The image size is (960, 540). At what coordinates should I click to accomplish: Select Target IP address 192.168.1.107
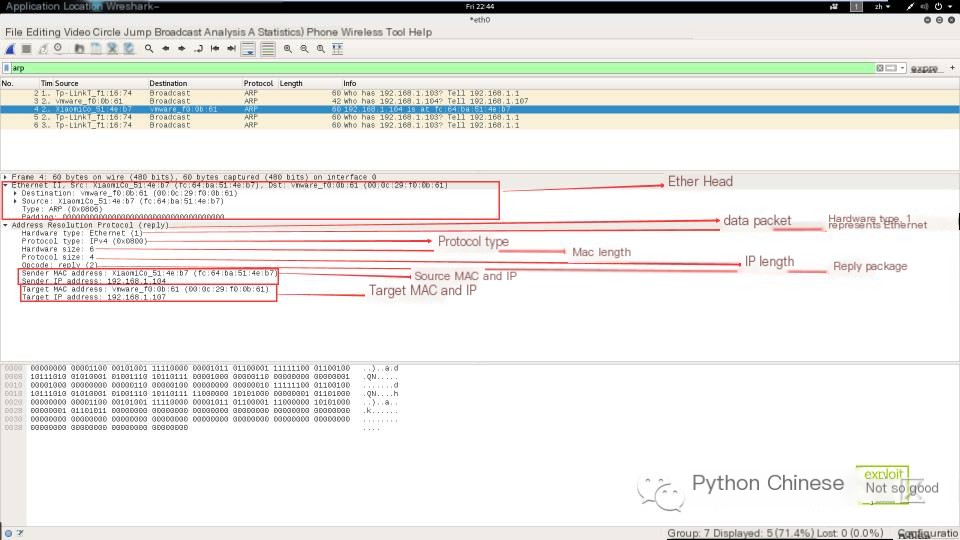(x=94, y=297)
